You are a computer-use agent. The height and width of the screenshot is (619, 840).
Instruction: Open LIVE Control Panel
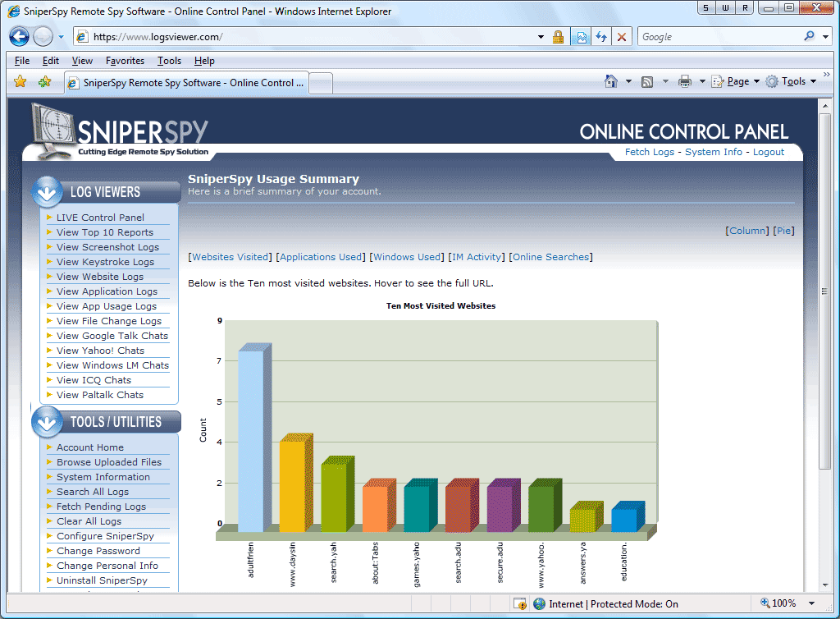pos(100,217)
